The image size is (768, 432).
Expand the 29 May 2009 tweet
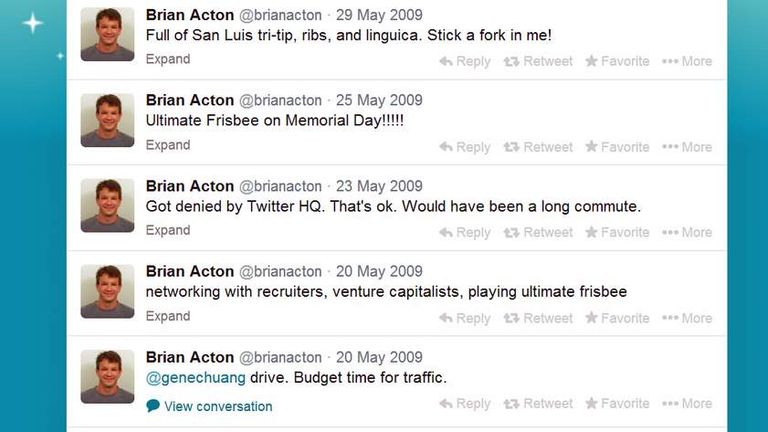tap(168, 59)
